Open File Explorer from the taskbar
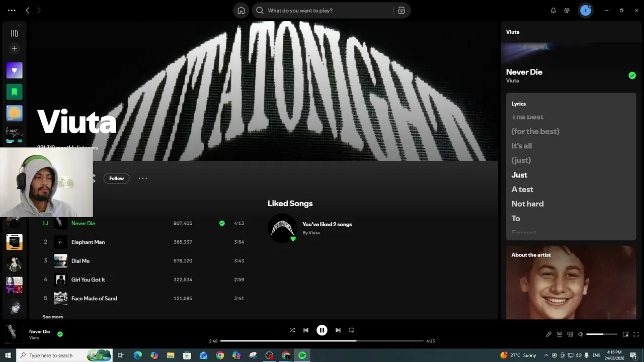The width and height of the screenshot is (644, 362). click(x=171, y=355)
